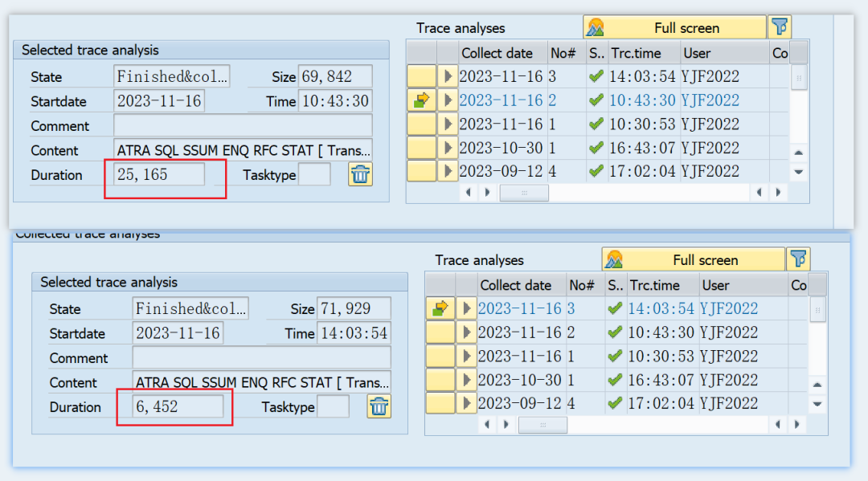
Task: Expand the 17:02:04 row arrow in bottom table
Action: 467,404
